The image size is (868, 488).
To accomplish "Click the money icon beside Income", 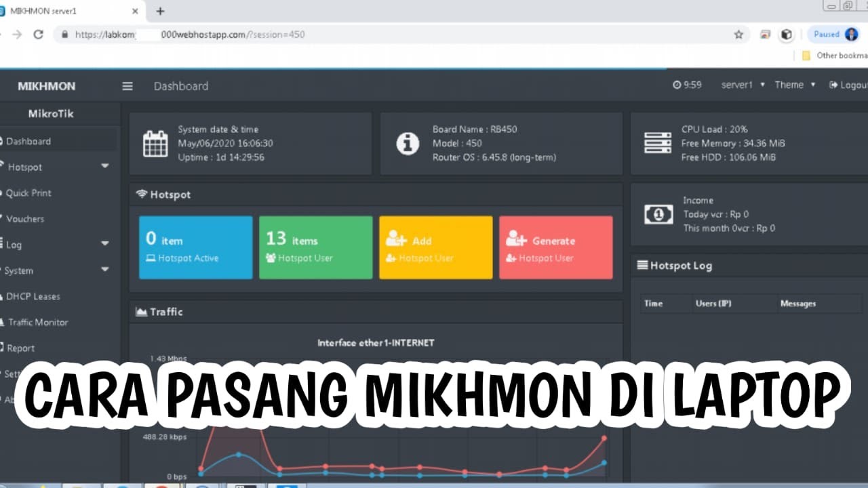I will (658, 214).
